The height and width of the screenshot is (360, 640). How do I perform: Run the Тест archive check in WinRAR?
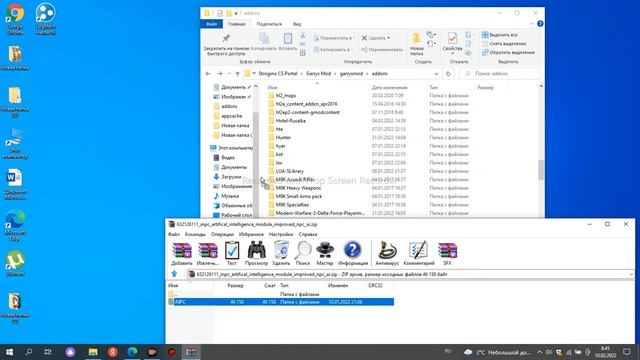[232, 253]
